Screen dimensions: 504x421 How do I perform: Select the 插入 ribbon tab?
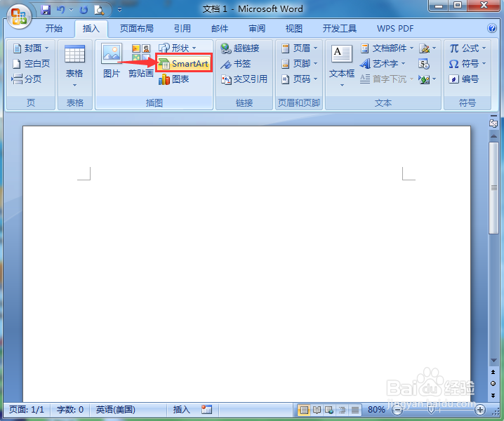click(x=91, y=29)
